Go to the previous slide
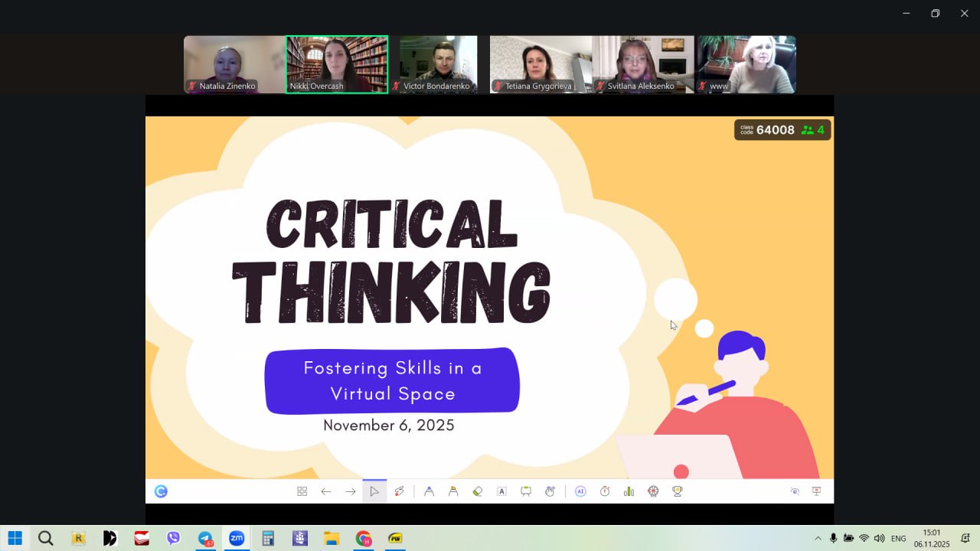980x551 pixels. click(x=326, y=491)
